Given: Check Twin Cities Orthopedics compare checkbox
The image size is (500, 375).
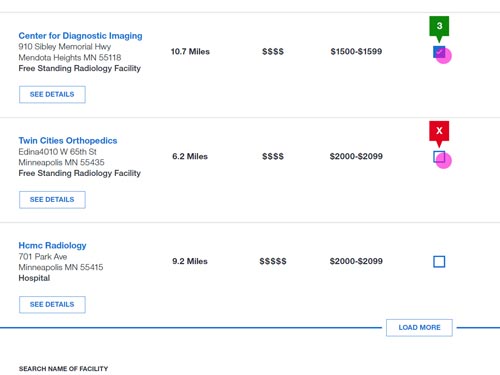Looking at the screenshot, I should click(x=439, y=157).
